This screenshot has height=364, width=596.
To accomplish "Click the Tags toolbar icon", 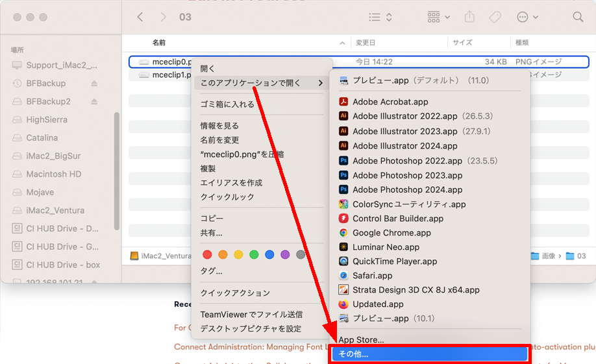I will tap(495, 17).
